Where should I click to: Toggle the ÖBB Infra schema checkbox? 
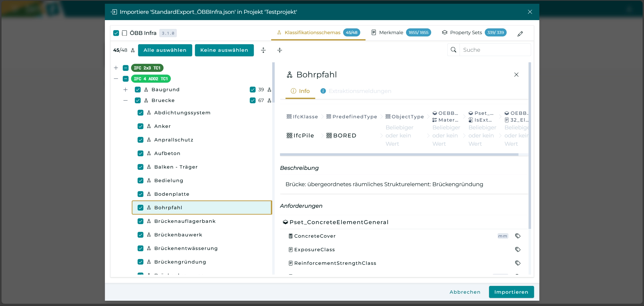116,33
